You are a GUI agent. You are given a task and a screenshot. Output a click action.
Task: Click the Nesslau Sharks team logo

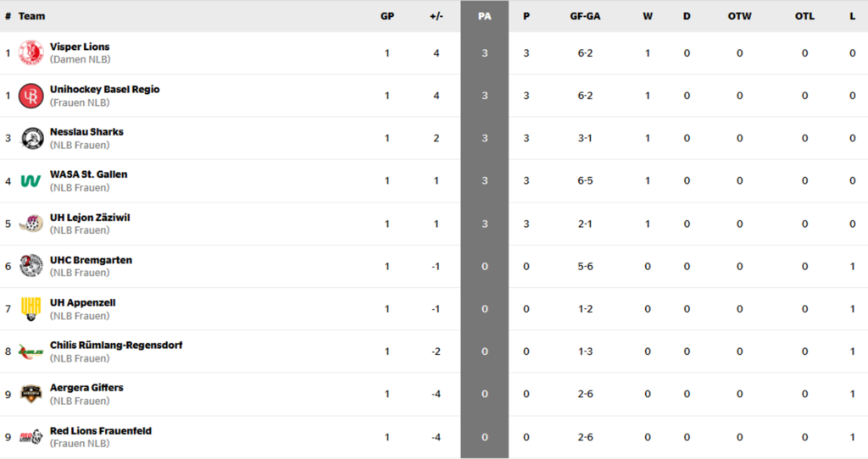(x=31, y=138)
